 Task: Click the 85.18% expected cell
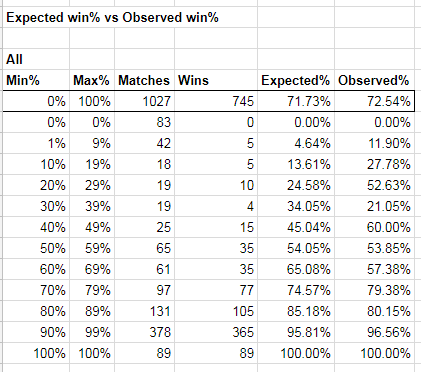(x=296, y=311)
